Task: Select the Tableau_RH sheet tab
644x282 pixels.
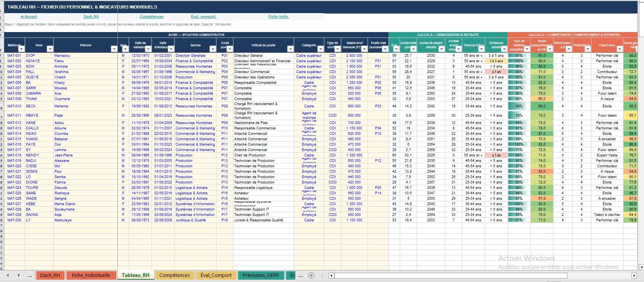Action: pos(135,275)
